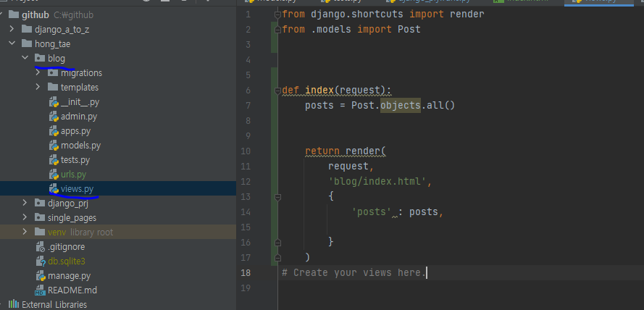Click the package folder icon of django_prj
Screen dimensions: 644x310
click(x=40, y=203)
